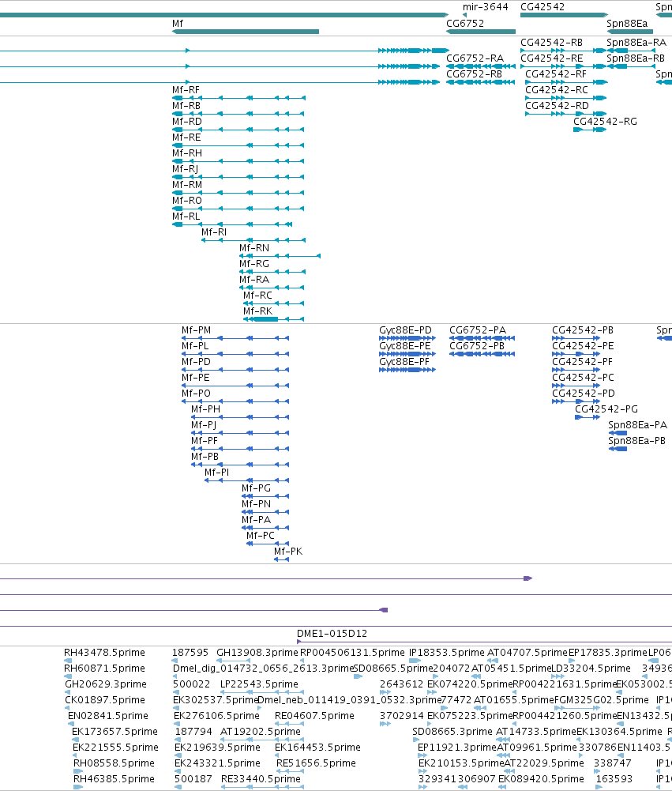The height and width of the screenshot is (791, 672).
Task: Select protein Mf-PG
Action: pyautogui.click(x=256, y=488)
